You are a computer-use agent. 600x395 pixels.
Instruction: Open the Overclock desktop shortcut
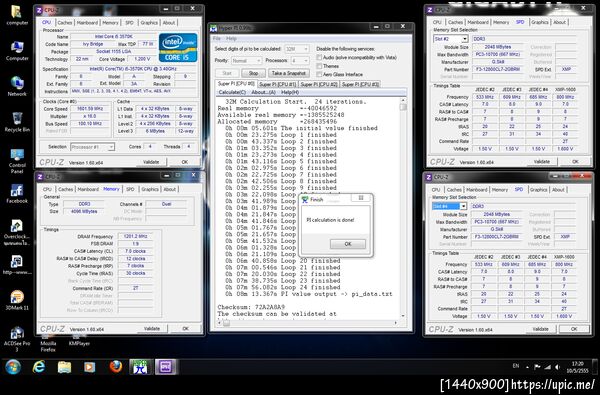coord(17,232)
